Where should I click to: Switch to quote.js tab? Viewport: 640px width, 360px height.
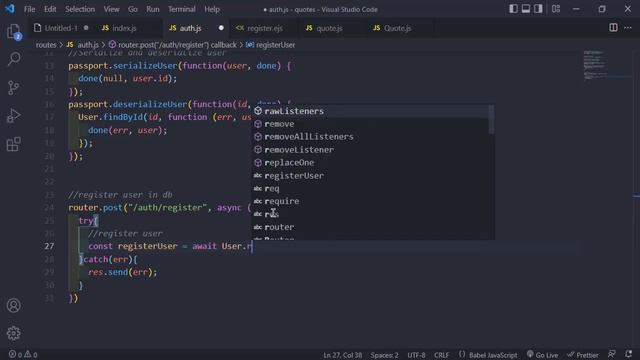pyautogui.click(x=329, y=28)
